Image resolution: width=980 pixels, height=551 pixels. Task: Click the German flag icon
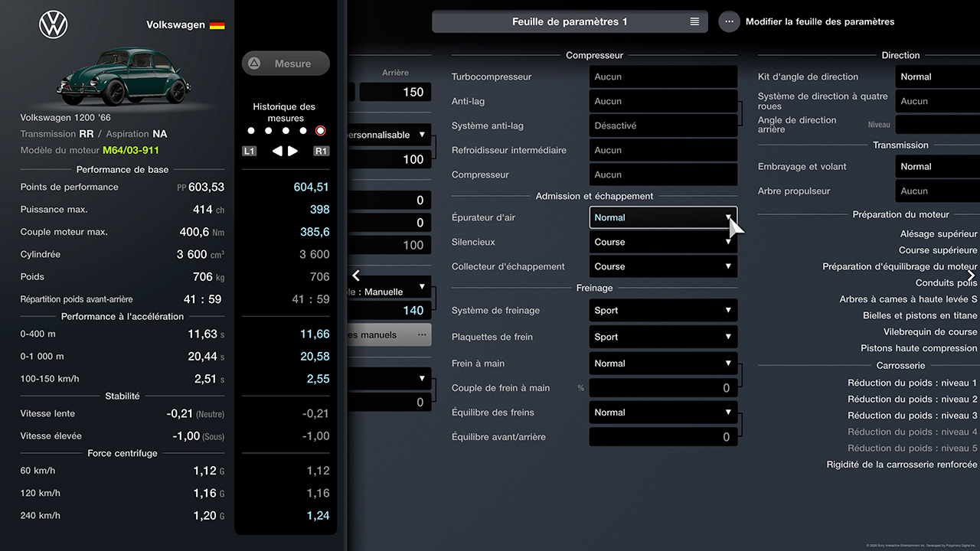(217, 24)
